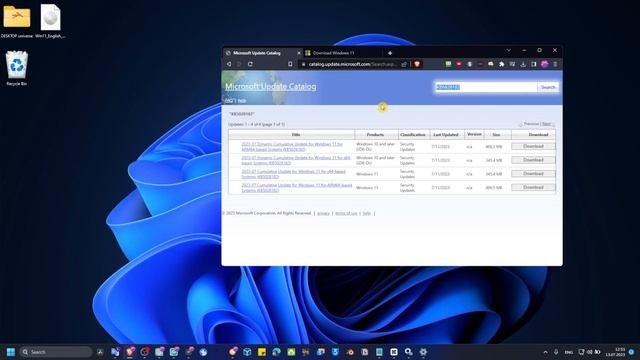Open the Cumulative Update for Windows 11 x64 link
The height and width of the screenshot is (360, 640).
click(x=293, y=174)
